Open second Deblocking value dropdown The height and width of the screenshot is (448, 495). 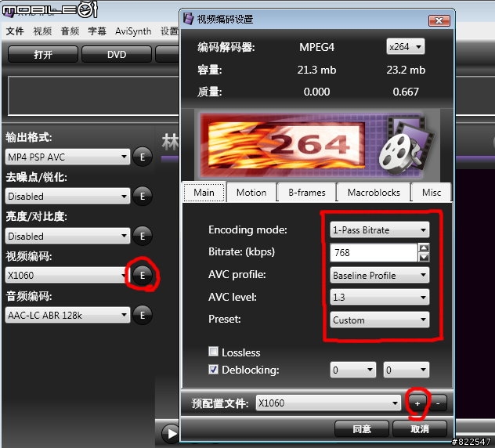pyautogui.click(x=406, y=370)
